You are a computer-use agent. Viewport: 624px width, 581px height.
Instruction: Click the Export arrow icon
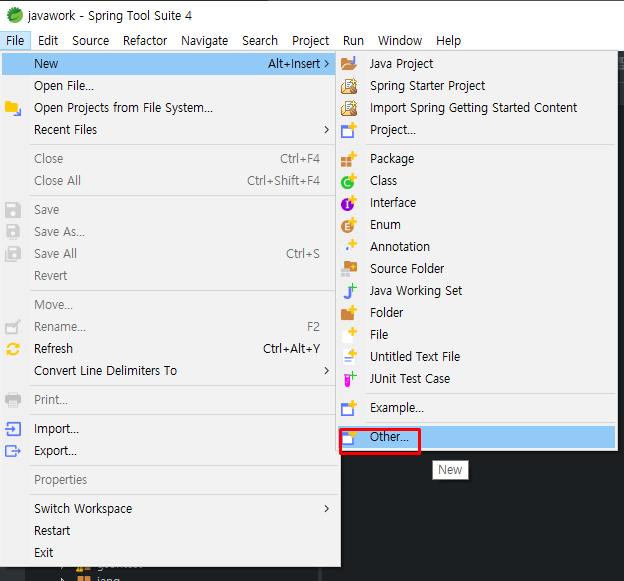pyautogui.click(x=13, y=451)
